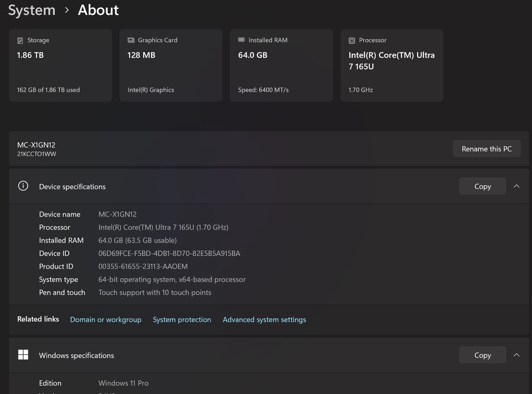Click the Related links label
Screen dimensions: 532x394
point(38,319)
